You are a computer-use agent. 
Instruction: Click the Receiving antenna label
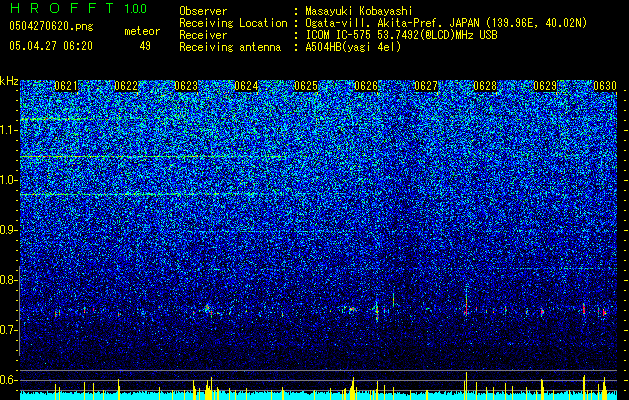click(230, 47)
